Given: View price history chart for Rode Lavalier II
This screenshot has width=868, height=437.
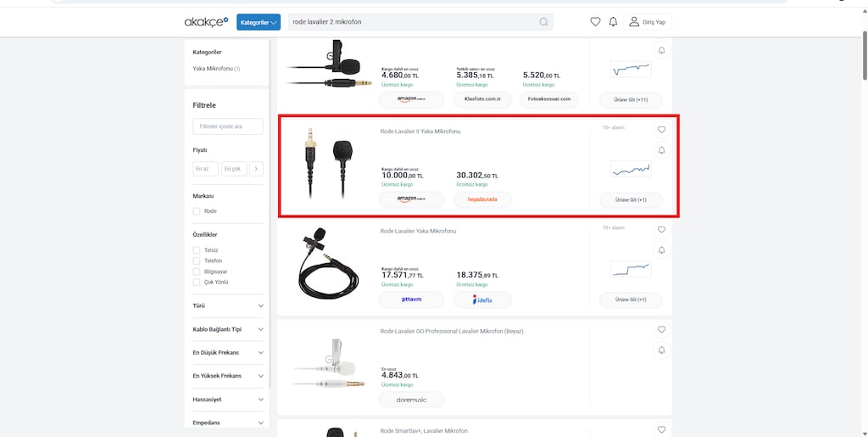Looking at the screenshot, I should 631,168.
